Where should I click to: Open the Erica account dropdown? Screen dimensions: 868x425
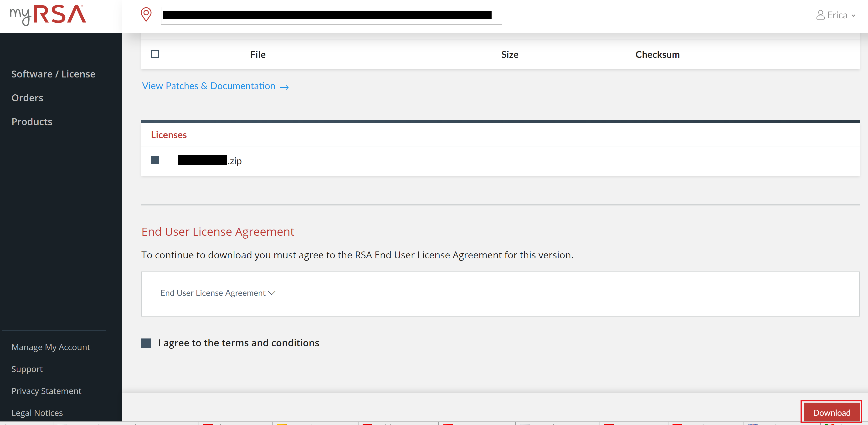tap(838, 15)
